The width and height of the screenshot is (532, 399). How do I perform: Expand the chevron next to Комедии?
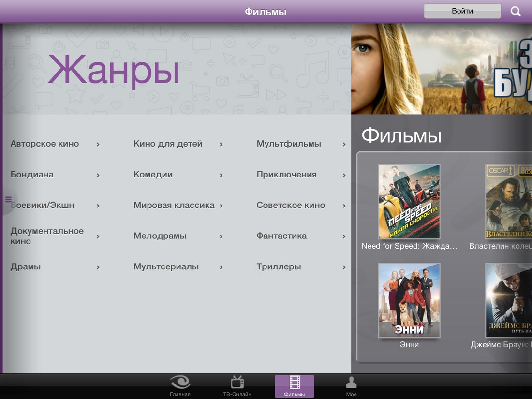click(221, 175)
